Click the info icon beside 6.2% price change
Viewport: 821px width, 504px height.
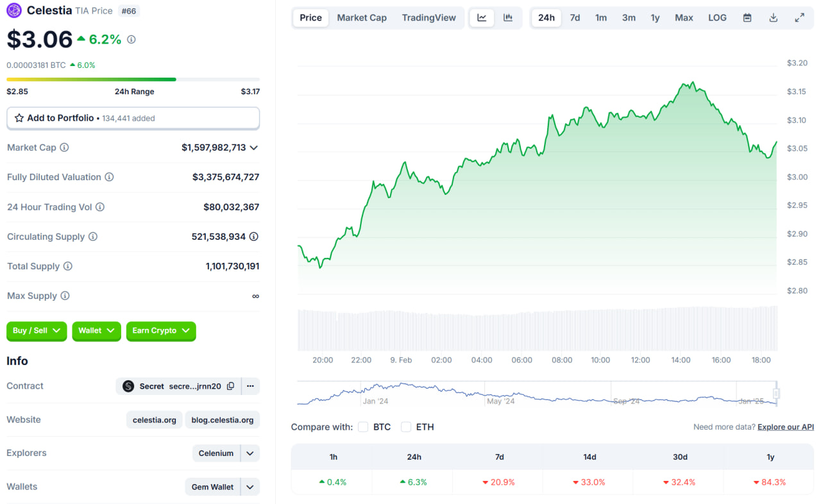[x=131, y=40]
